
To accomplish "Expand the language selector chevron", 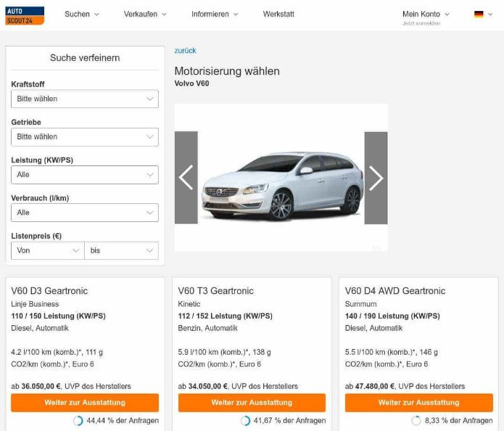I will (x=490, y=15).
